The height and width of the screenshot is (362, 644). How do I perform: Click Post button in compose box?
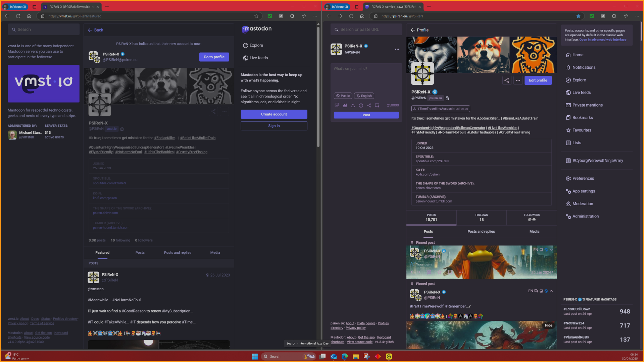pos(366,115)
